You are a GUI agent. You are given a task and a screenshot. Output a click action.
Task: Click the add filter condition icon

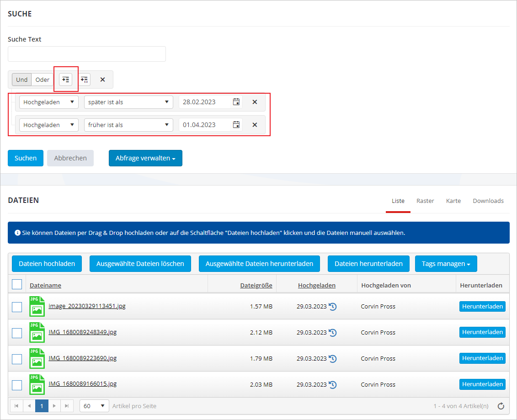66,80
